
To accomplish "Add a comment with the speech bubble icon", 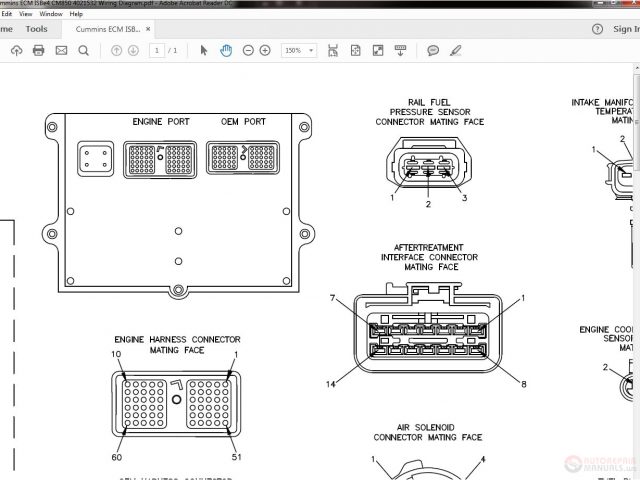I will [x=433, y=50].
